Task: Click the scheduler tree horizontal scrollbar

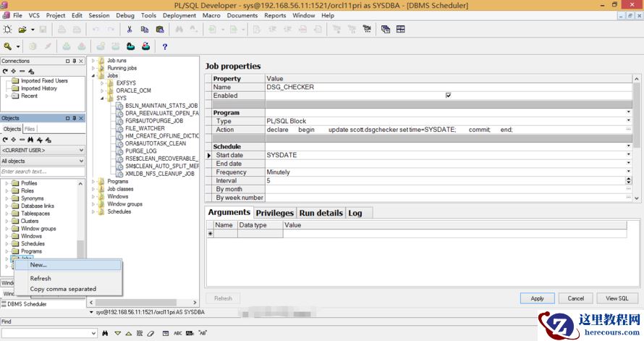Action: pos(143,303)
